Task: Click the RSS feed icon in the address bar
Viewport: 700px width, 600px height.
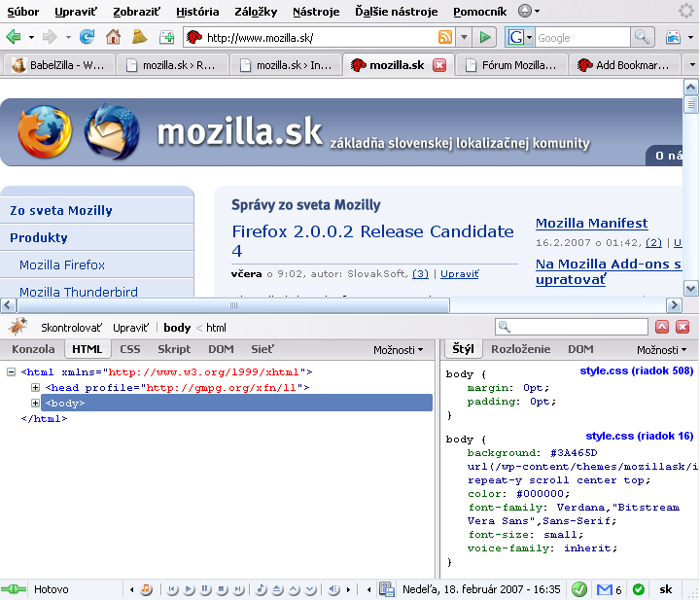Action: (445, 37)
